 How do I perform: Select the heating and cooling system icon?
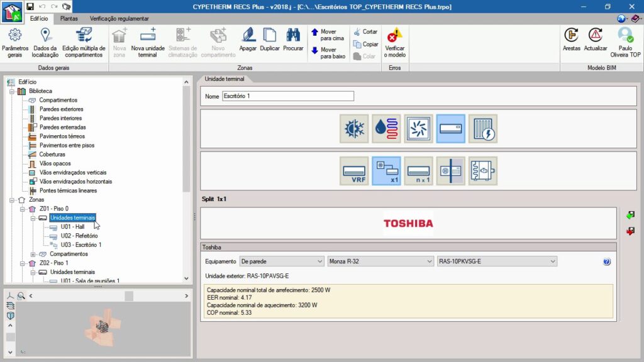point(354,128)
